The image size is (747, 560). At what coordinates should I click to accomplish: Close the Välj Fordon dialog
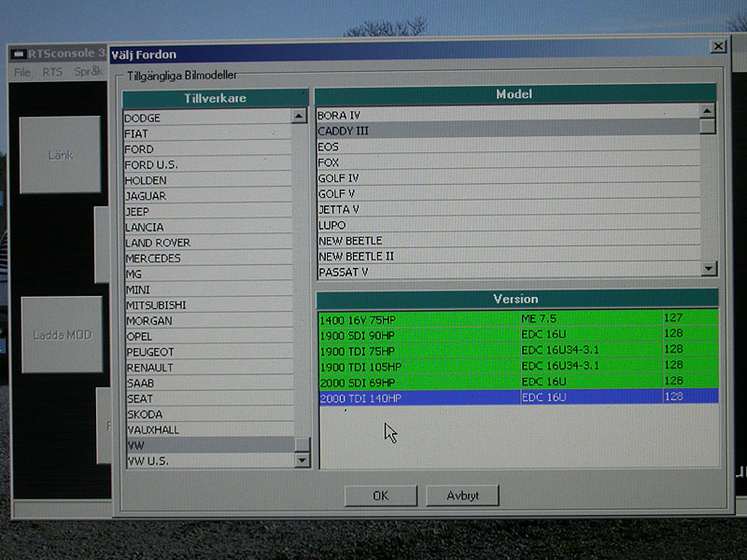[718, 46]
